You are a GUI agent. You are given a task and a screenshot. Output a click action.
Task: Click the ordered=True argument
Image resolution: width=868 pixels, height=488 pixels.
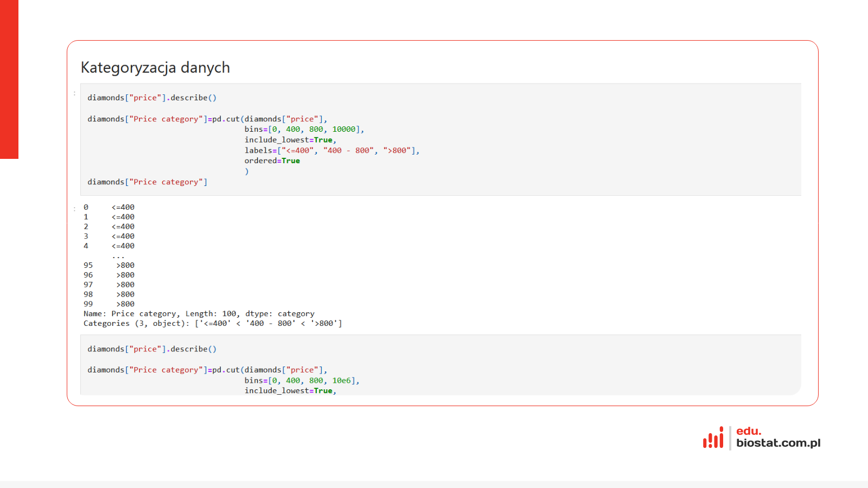pos(272,160)
